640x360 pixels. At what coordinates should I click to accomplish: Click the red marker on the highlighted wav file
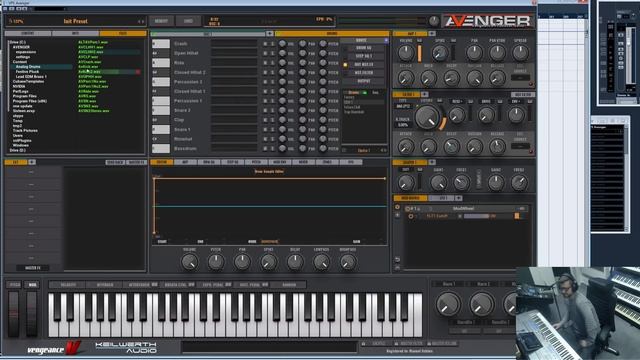coord(138,72)
